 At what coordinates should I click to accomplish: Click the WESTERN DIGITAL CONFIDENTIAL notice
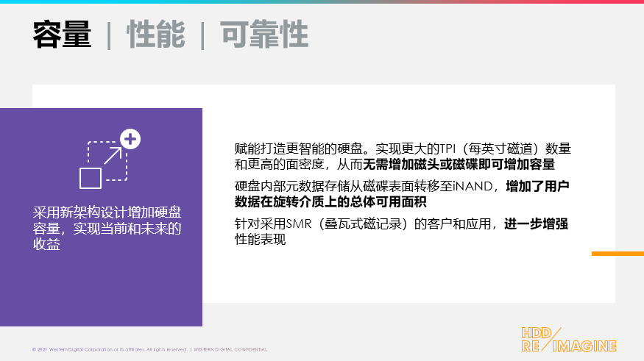(x=230, y=349)
